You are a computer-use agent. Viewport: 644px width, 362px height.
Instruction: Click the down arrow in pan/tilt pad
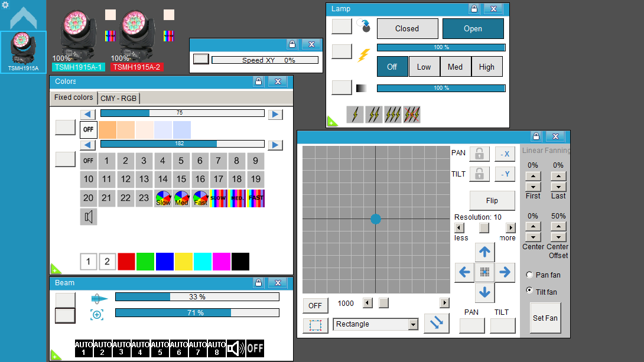484,292
